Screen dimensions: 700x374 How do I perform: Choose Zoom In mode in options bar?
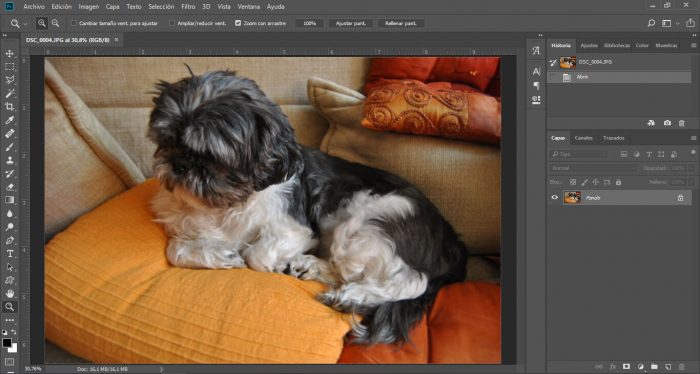click(42, 23)
